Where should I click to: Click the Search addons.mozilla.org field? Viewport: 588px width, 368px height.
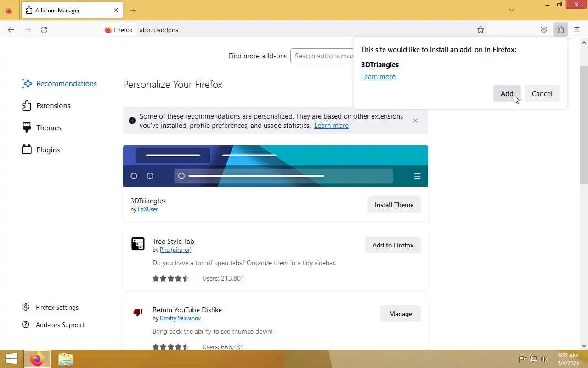coord(322,56)
